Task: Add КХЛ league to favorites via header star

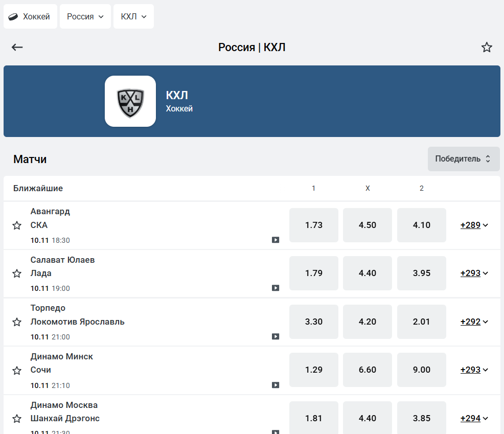Action: pyautogui.click(x=487, y=48)
